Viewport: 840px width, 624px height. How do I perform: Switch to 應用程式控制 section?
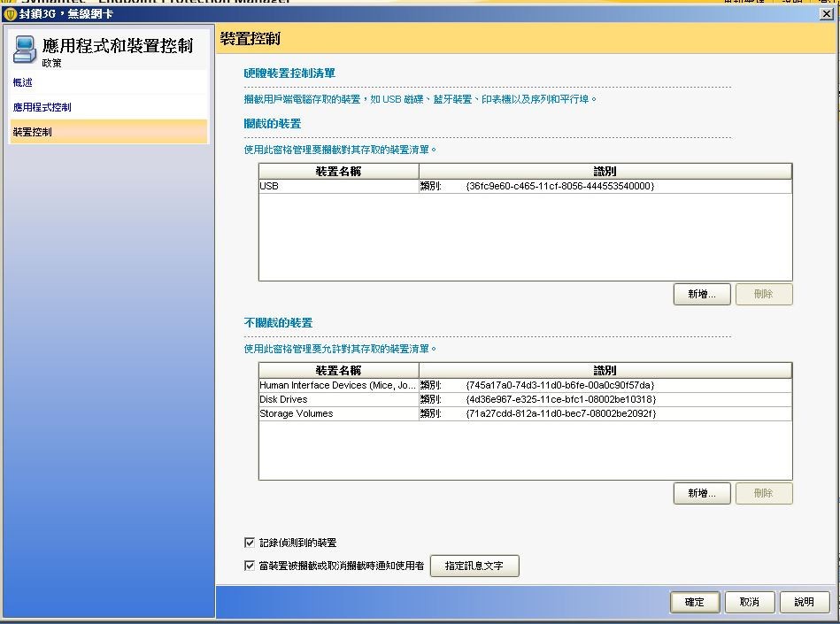point(42,107)
